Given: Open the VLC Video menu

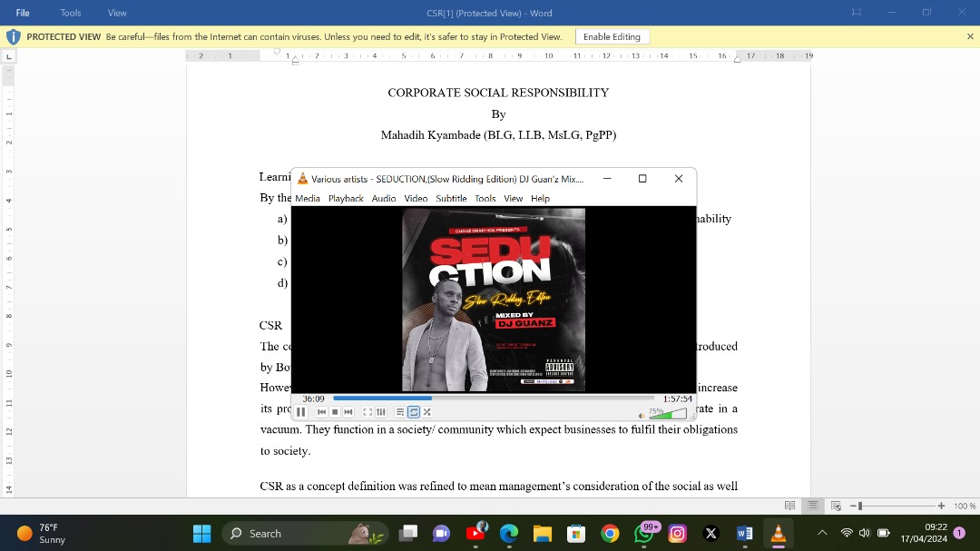Looking at the screenshot, I should point(416,198).
